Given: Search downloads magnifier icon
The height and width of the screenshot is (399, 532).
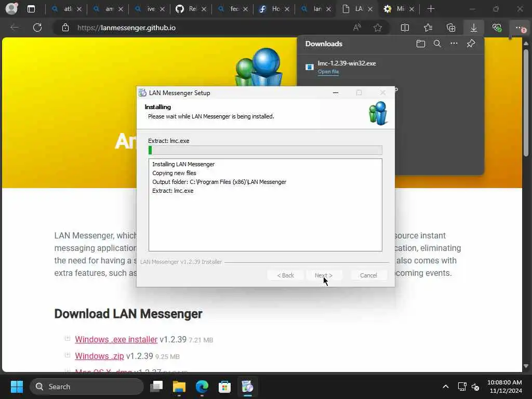Looking at the screenshot, I should 437,44.
